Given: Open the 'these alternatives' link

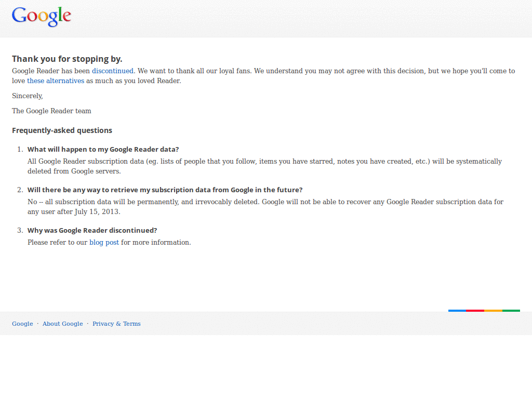Looking at the screenshot, I should coord(56,81).
